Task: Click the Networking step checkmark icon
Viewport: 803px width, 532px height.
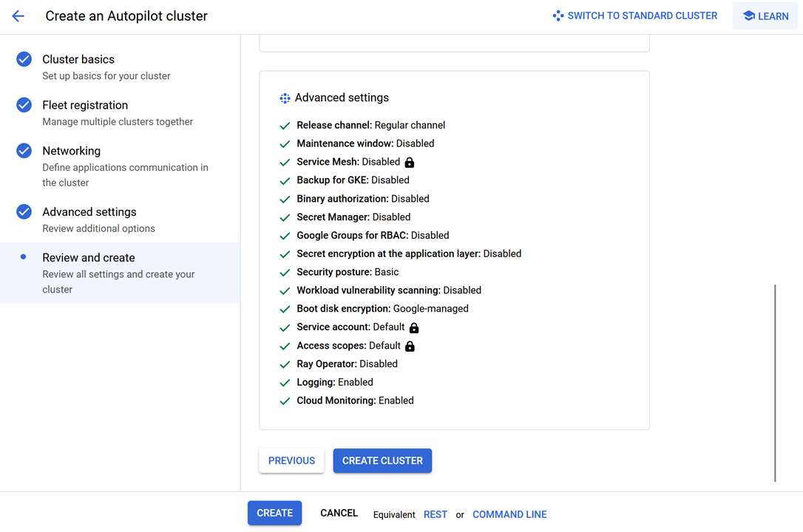Action: pos(24,151)
